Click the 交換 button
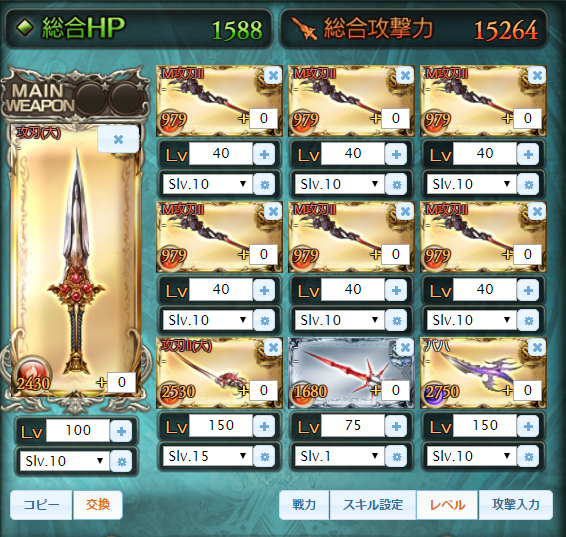Screen dimensions: 566x537 (98, 505)
